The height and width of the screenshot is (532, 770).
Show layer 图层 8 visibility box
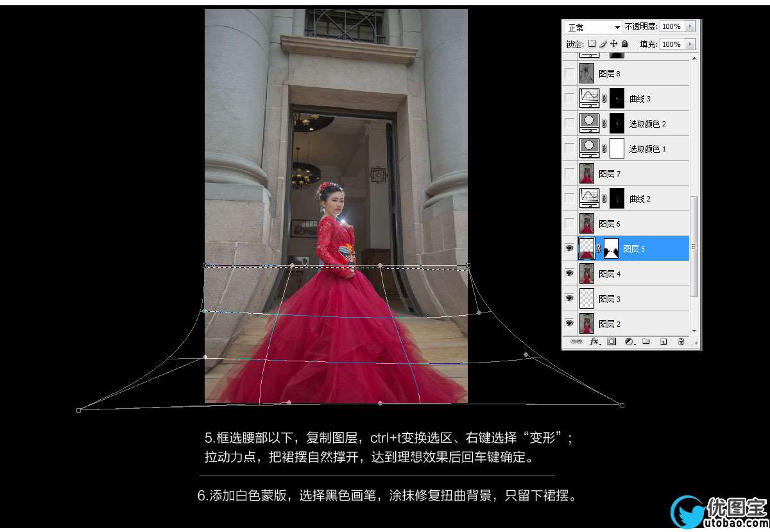pos(570,73)
